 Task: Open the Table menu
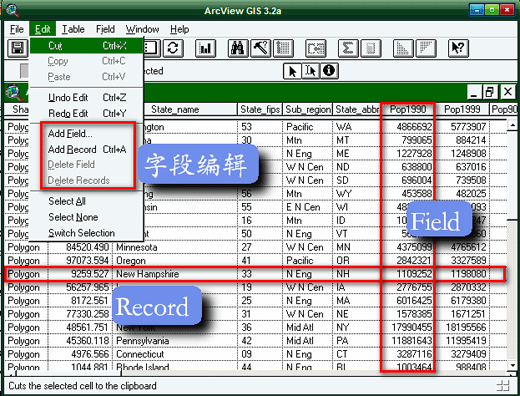coord(73,29)
